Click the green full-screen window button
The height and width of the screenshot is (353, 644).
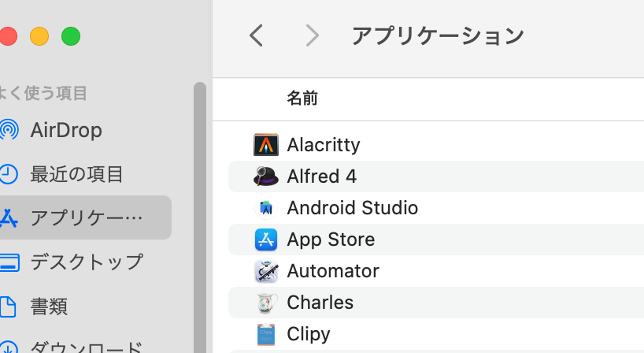71,36
